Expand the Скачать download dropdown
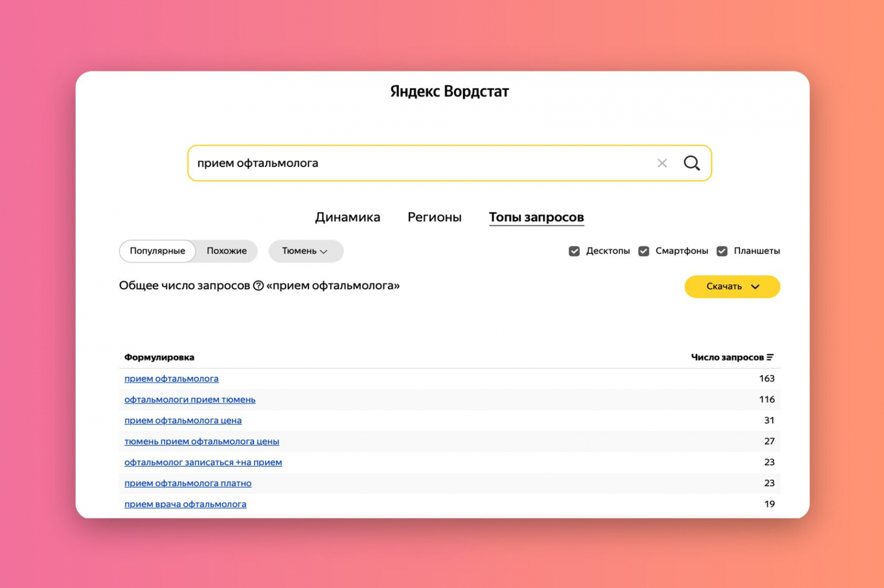The height and width of the screenshot is (588, 884). pos(732,286)
